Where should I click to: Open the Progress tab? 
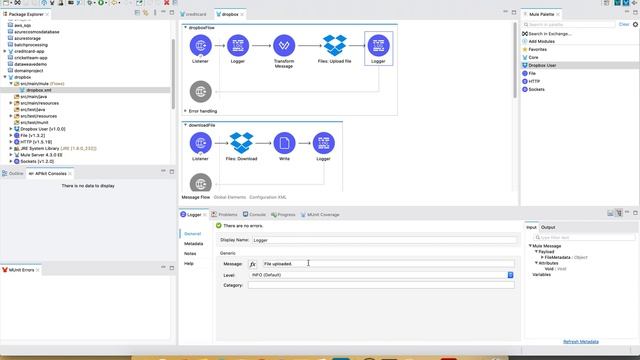pos(283,214)
